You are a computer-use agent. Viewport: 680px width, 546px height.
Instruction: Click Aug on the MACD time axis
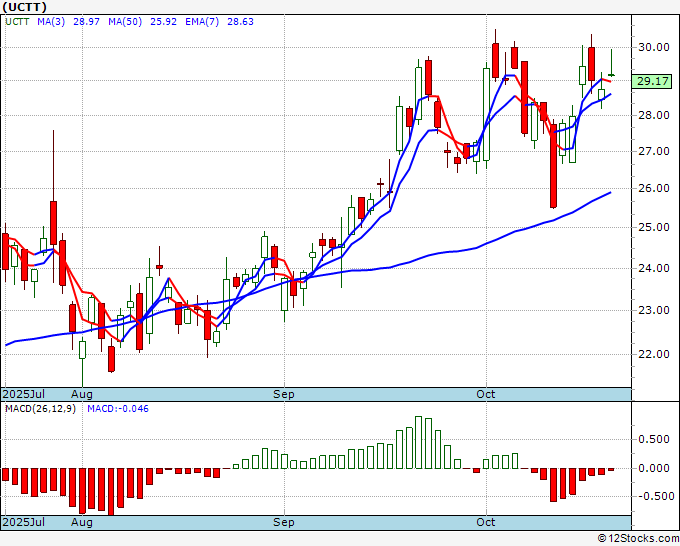coord(82,522)
